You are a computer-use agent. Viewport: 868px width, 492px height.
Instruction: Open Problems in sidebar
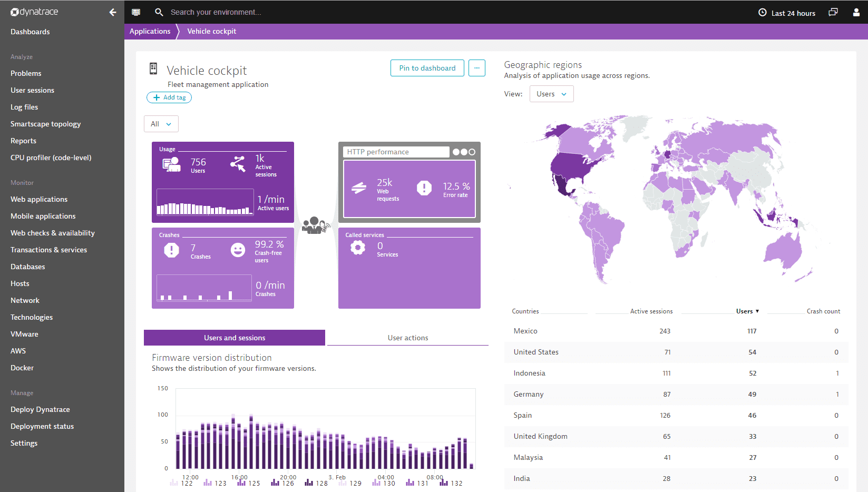click(26, 73)
